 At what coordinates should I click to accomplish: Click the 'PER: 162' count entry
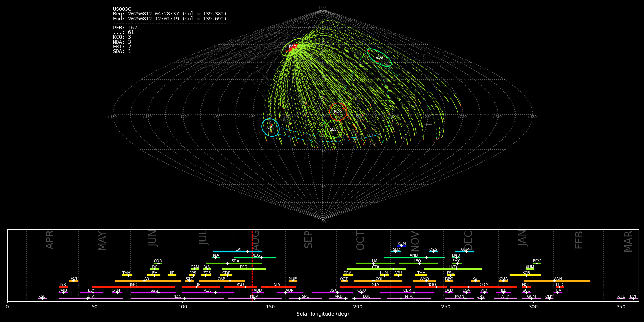click(x=125, y=28)
